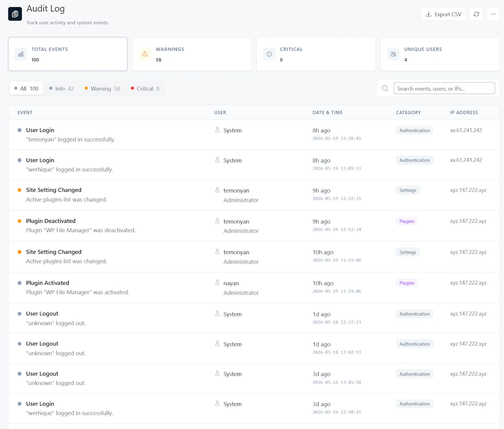Select the Warnings stat card
504x429 pixels.
click(192, 54)
